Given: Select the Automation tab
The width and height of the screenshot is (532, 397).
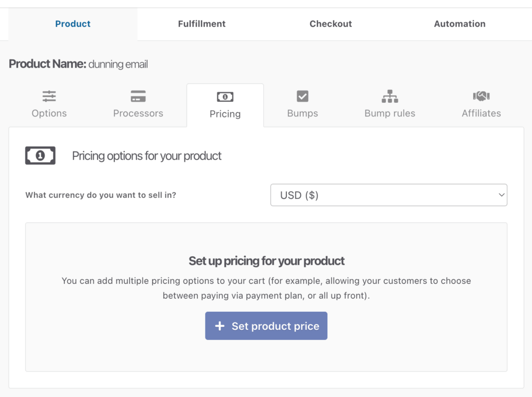Looking at the screenshot, I should click(x=460, y=24).
